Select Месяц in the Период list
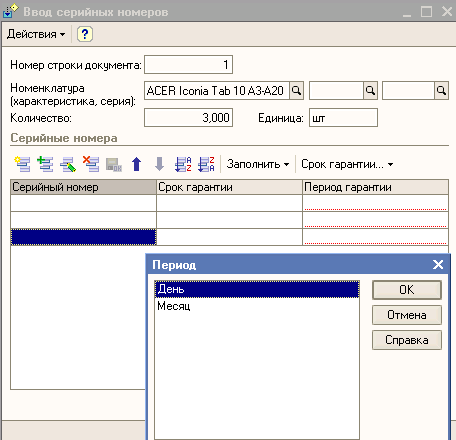The width and height of the screenshot is (456, 440). tap(257, 306)
